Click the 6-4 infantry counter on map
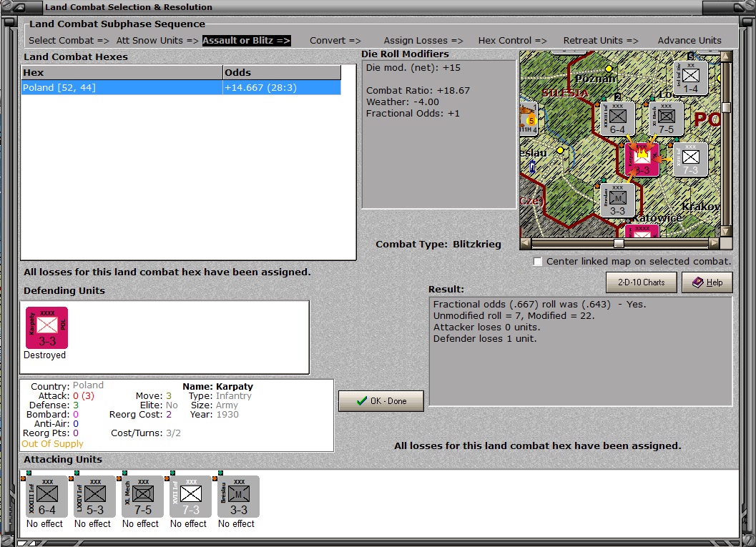This screenshot has width=756, height=547. point(618,119)
